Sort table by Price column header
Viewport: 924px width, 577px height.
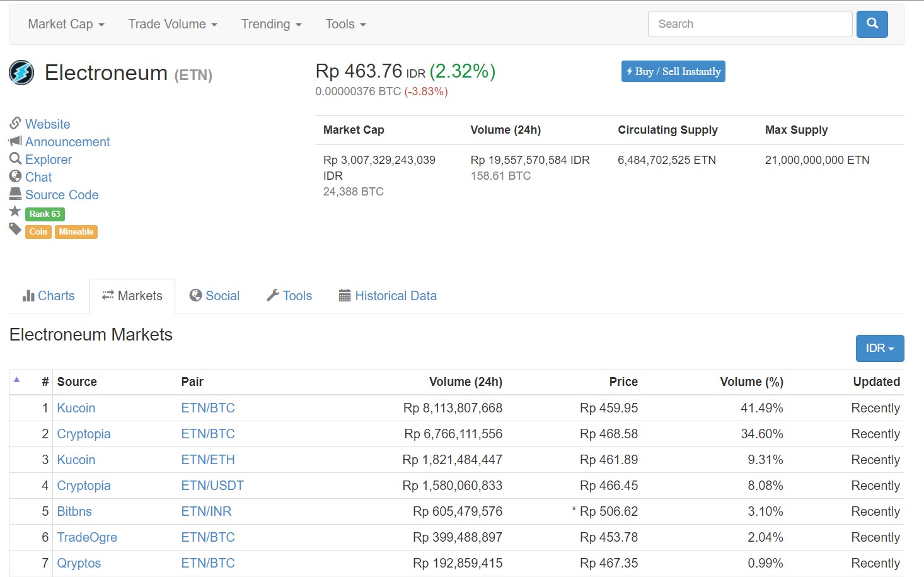click(623, 382)
